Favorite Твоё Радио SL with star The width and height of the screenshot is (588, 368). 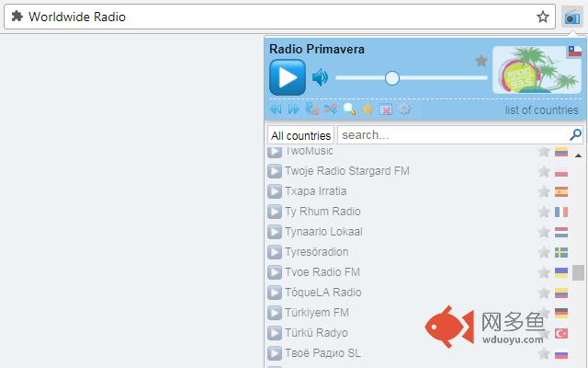544,354
